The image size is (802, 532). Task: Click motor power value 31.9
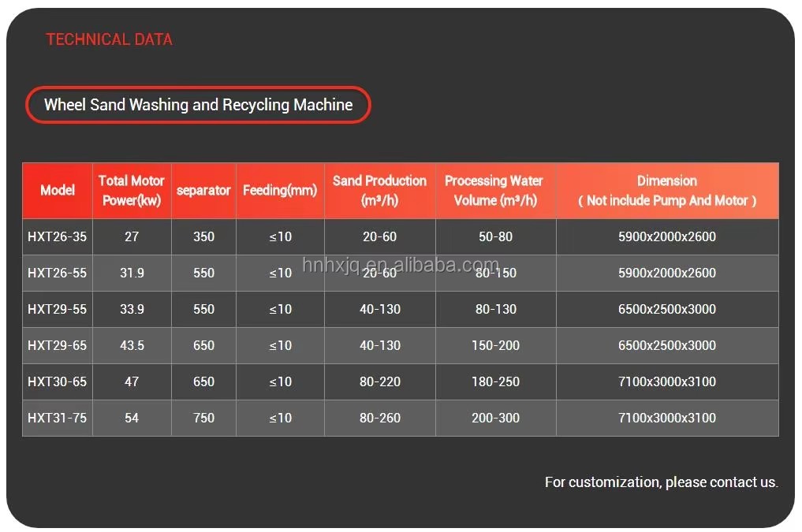point(132,273)
